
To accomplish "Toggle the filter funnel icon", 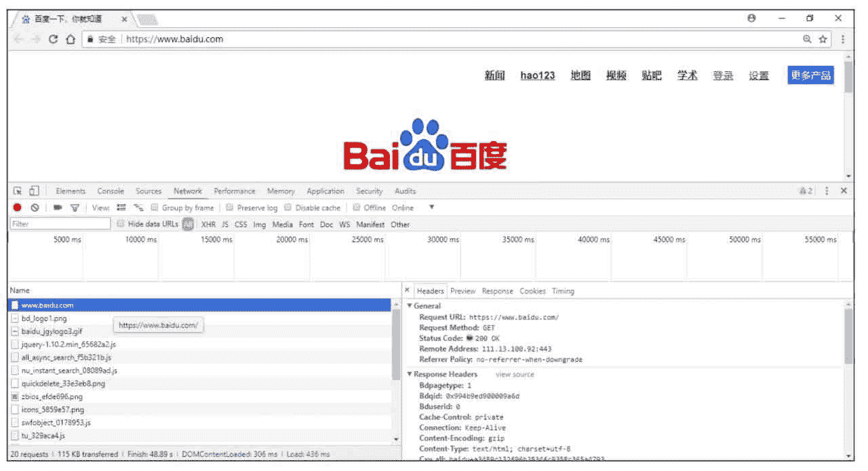I will click(75, 208).
